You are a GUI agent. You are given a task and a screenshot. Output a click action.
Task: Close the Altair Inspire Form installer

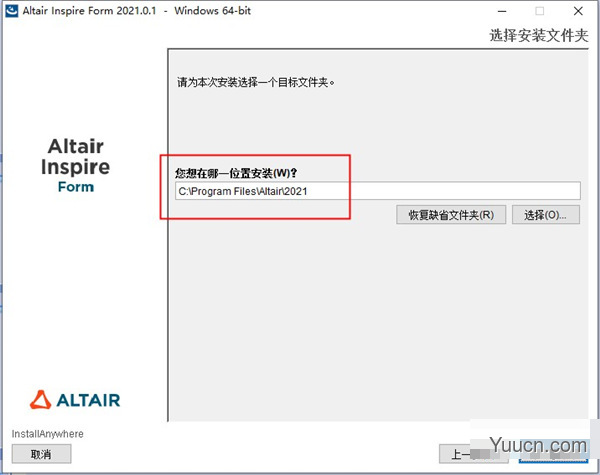pyautogui.click(x=578, y=11)
